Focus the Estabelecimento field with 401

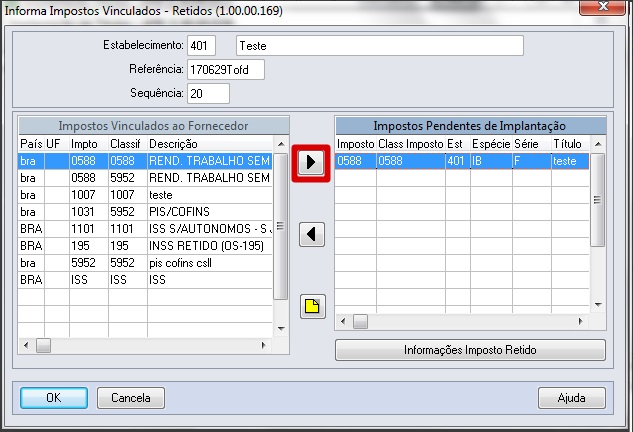(201, 45)
